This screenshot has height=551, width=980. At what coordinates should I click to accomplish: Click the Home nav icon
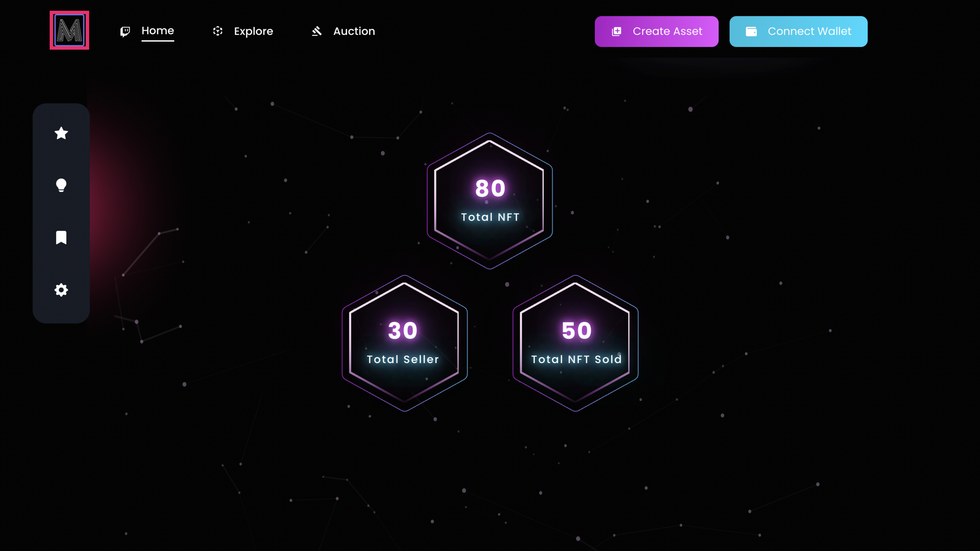click(125, 31)
